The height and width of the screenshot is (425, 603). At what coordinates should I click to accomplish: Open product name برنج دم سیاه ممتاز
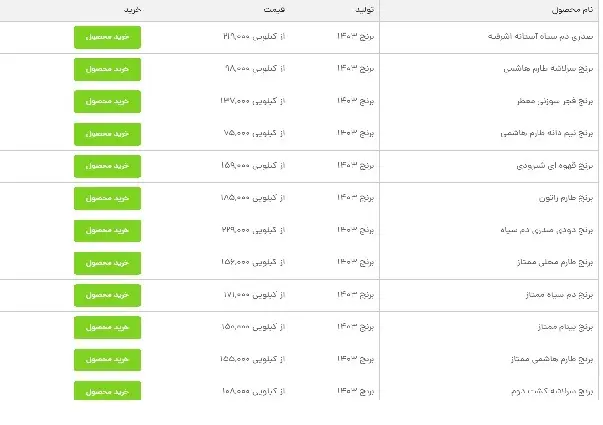click(550, 295)
